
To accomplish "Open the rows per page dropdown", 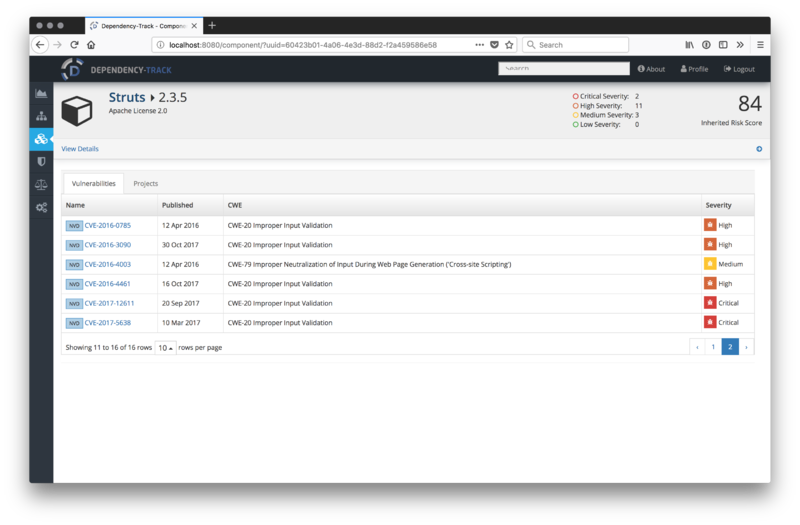I will tap(165, 347).
